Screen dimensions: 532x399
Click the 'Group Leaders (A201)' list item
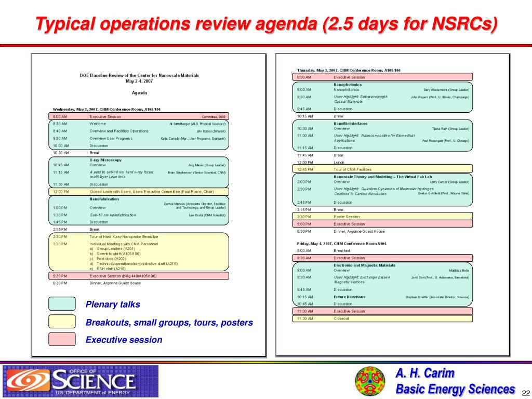[x=112, y=249]
